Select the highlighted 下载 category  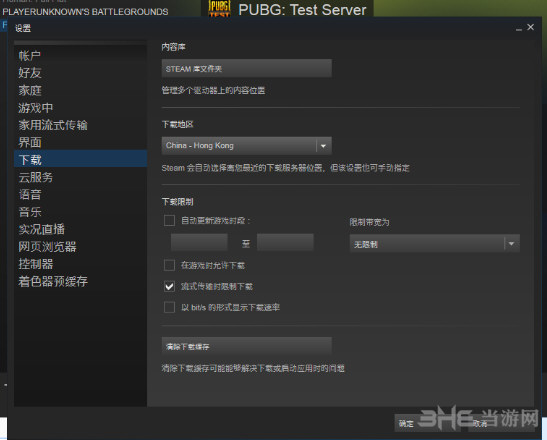pyautogui.click(x=80, y=159)
